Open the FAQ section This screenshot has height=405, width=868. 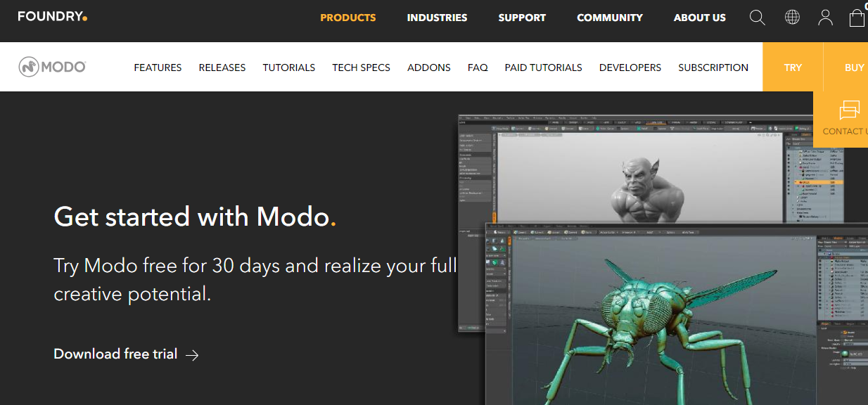pos(478,67)
